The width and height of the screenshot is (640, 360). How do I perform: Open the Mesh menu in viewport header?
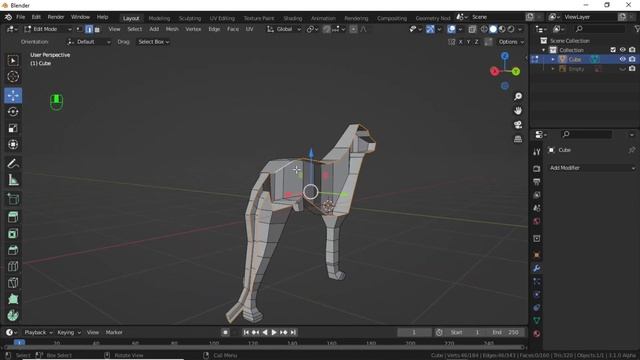(172, 29)
